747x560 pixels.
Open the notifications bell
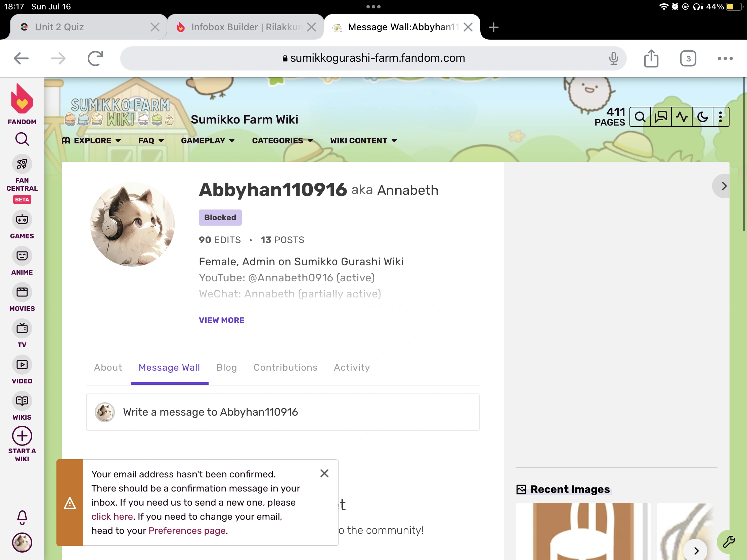tap(21, 517)
